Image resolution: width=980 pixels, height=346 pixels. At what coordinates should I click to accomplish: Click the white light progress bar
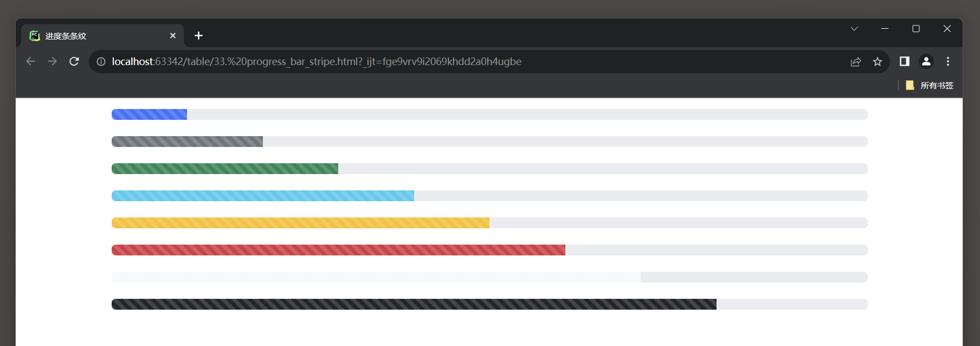pyautogui.click(x=376, y=277)
